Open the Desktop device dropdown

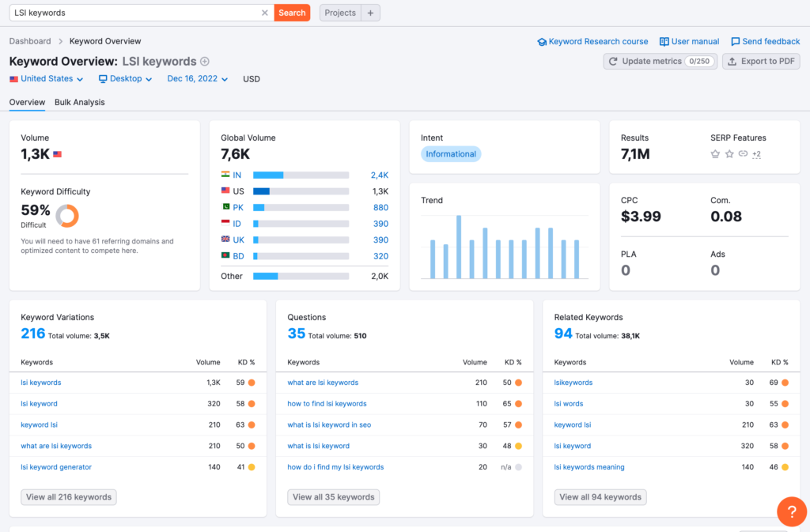point(126,79)
